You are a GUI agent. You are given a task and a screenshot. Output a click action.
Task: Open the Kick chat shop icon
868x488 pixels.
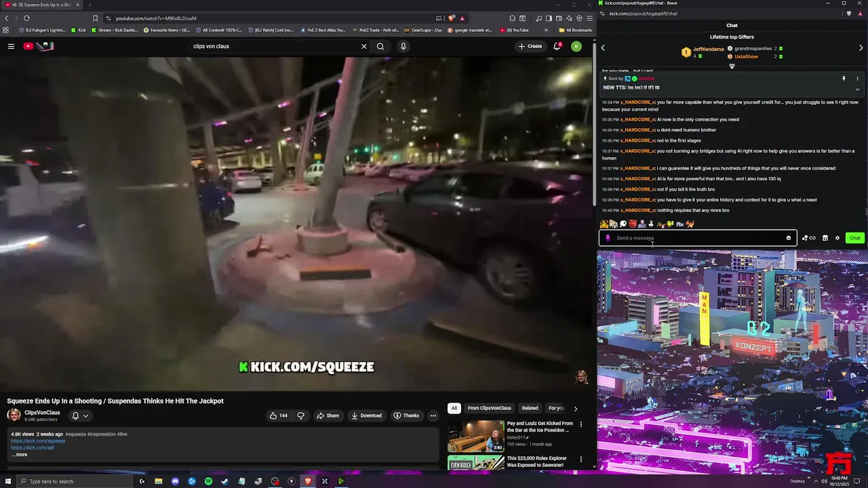coord(825,238)
